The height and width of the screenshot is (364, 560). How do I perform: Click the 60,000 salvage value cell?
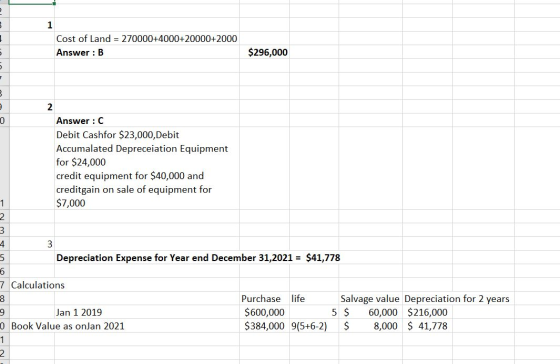click(x=370, y=312)
